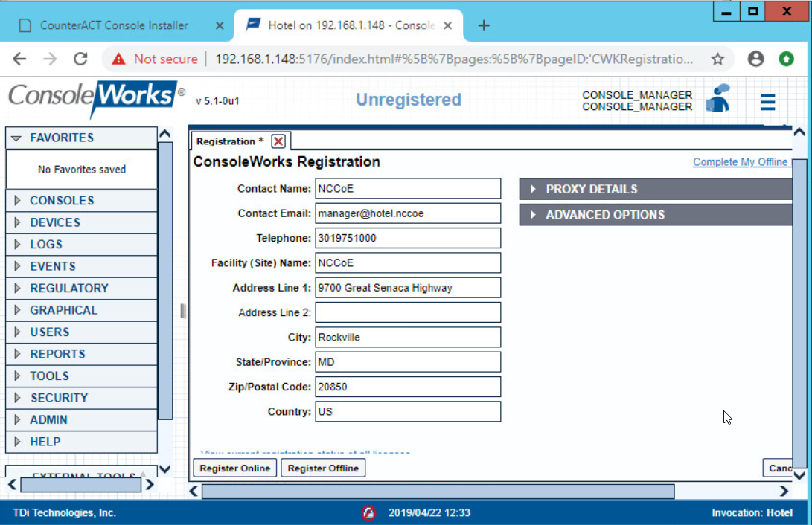Image resolution: width=812 pixels, height=525 pixels.
Task: Expand the PROXY DETAILS section
Action: click(656, 190)
